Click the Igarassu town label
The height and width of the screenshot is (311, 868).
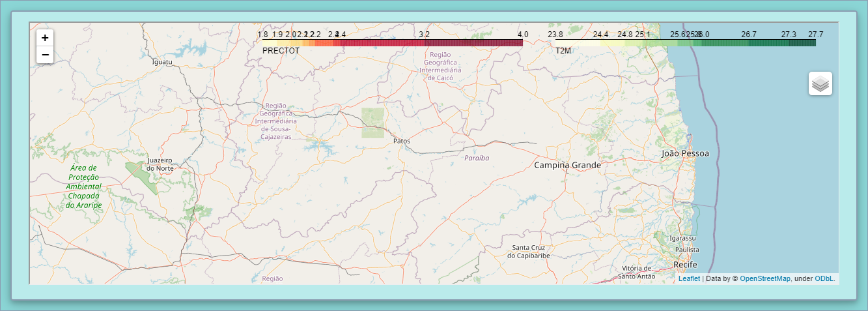pyautogui.click(x=682, y=238)
